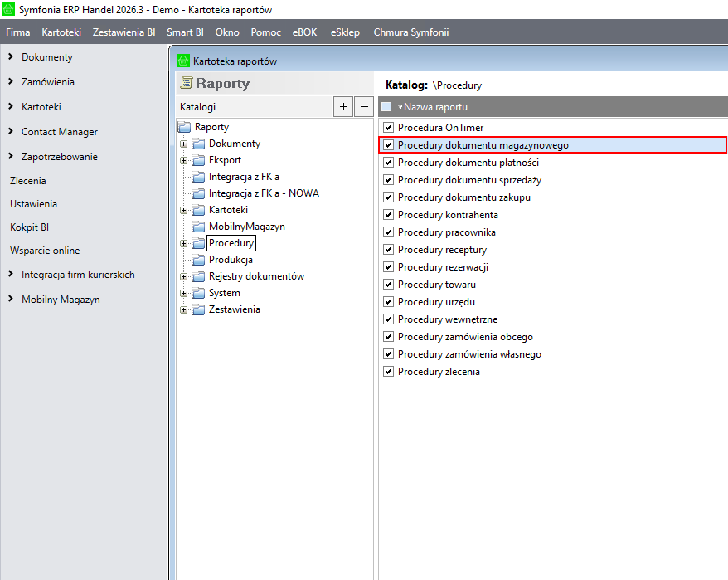Image resolution: width=728 pixels, height=580 pixels.
Task: Click the plus button to add a catalog
Action: (343, 107)
